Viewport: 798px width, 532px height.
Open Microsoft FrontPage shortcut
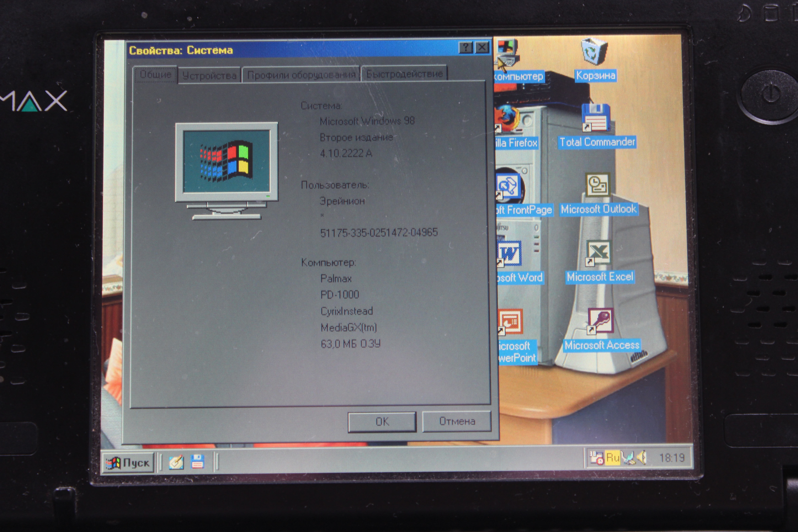[x=508, y=187]
